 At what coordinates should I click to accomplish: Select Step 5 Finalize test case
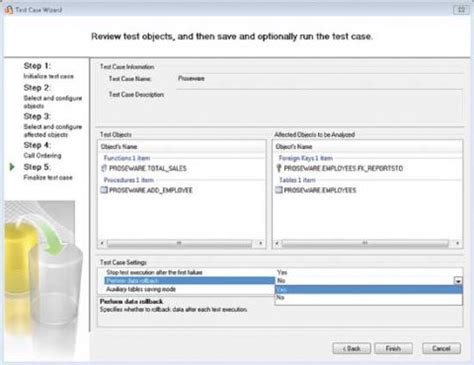48,172
